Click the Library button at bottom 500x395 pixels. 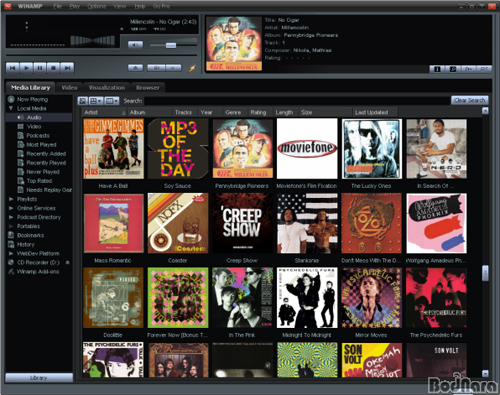pos(39,378)
